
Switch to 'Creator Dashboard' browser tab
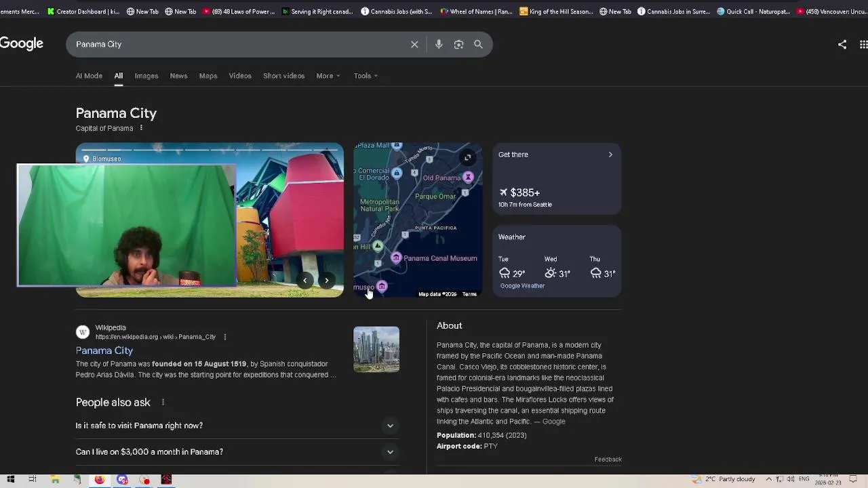pyautogui.click(x=83, y=12)
